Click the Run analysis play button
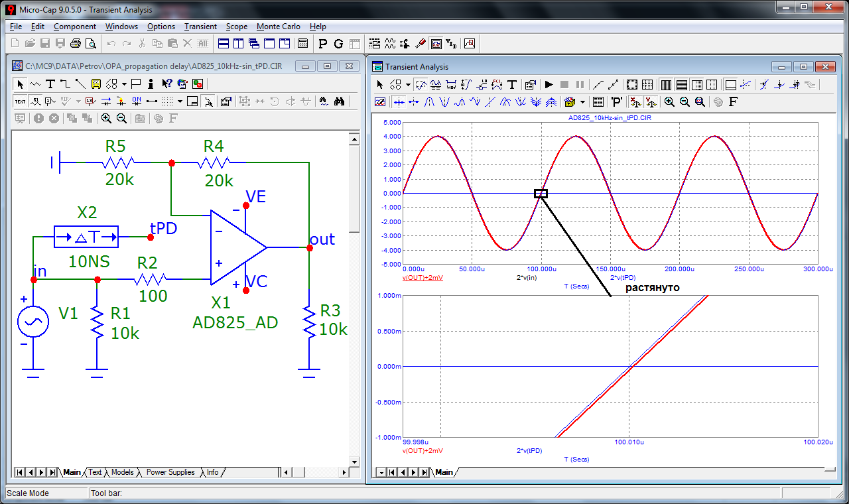Image resolution: width=849 pixels, height=504 pixels. 549,84
